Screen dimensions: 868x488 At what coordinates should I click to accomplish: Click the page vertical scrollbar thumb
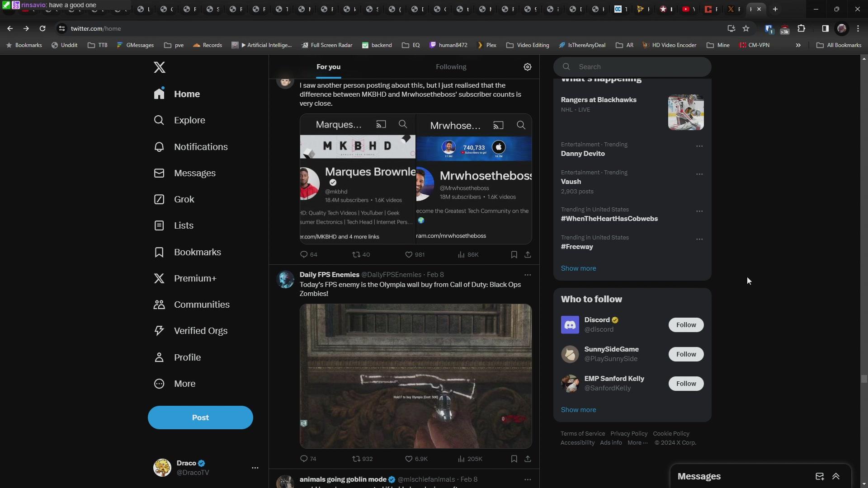864,379
